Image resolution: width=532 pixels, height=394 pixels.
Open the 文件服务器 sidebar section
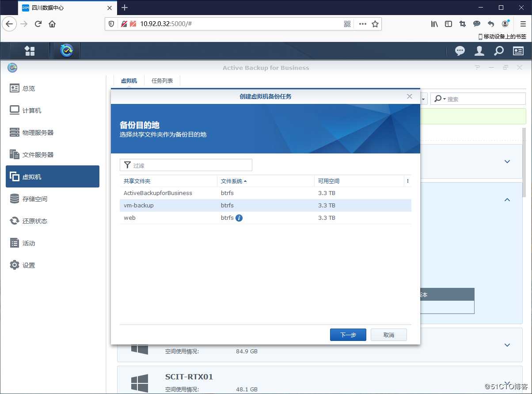53,154
